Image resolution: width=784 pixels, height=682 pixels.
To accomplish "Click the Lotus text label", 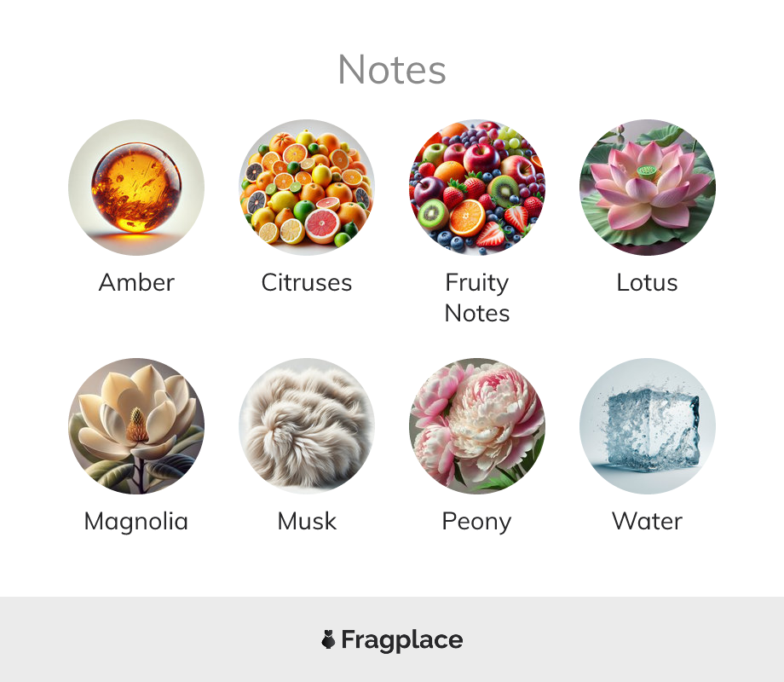I will (647, 283).
